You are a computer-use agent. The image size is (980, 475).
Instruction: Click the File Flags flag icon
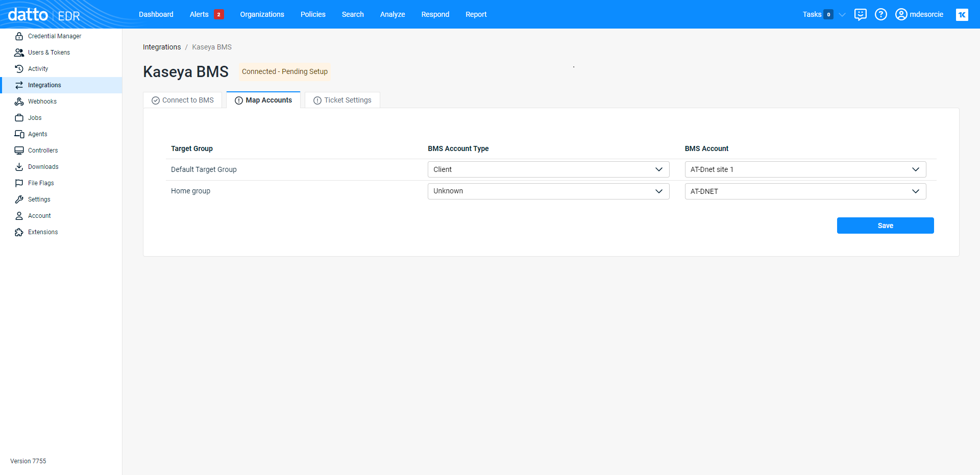19,183
